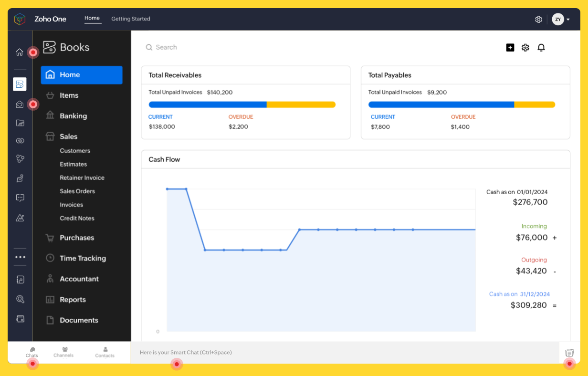588x376 pixels.
Task: Click into the Search field
Action: (166, 47)
